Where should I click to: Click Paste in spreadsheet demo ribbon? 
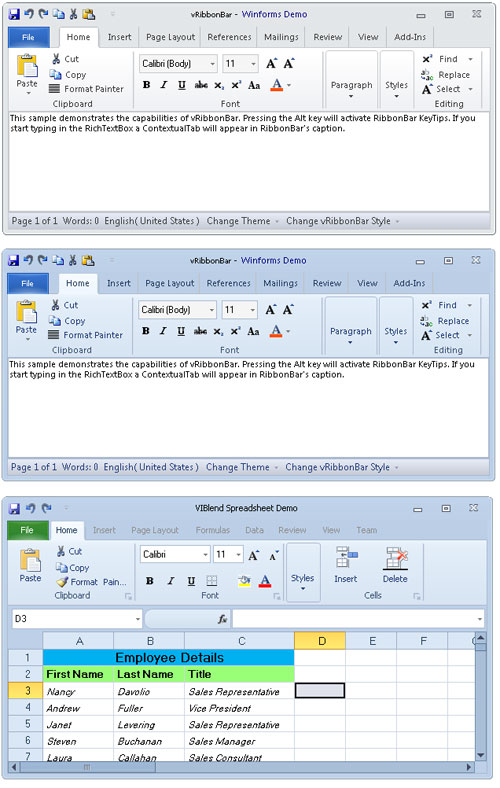point(30,565)
